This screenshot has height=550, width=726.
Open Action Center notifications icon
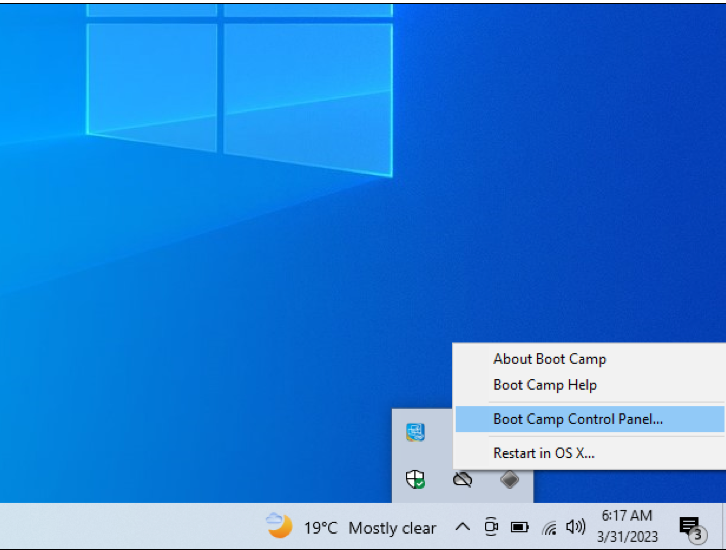pos(693,530)
